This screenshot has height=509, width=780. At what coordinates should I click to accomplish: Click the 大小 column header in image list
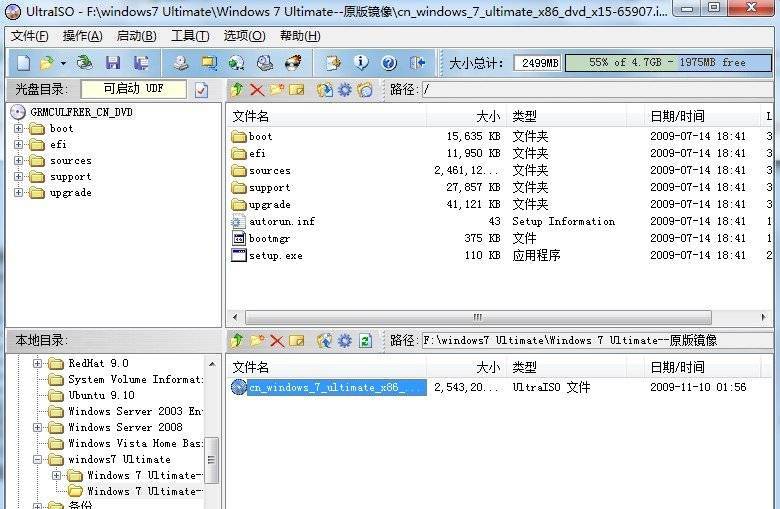(466, 116)
